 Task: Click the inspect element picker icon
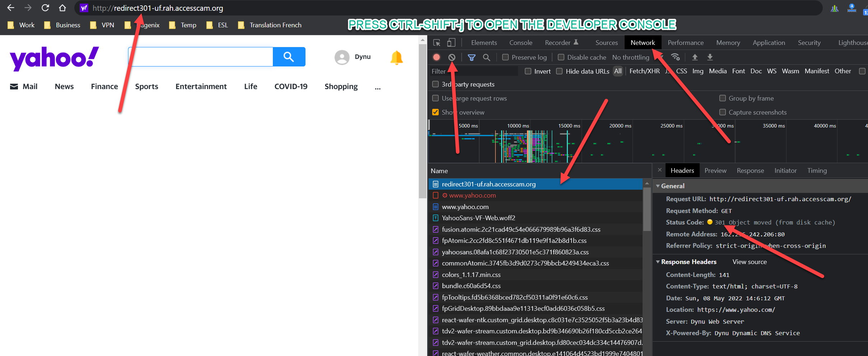437,43
